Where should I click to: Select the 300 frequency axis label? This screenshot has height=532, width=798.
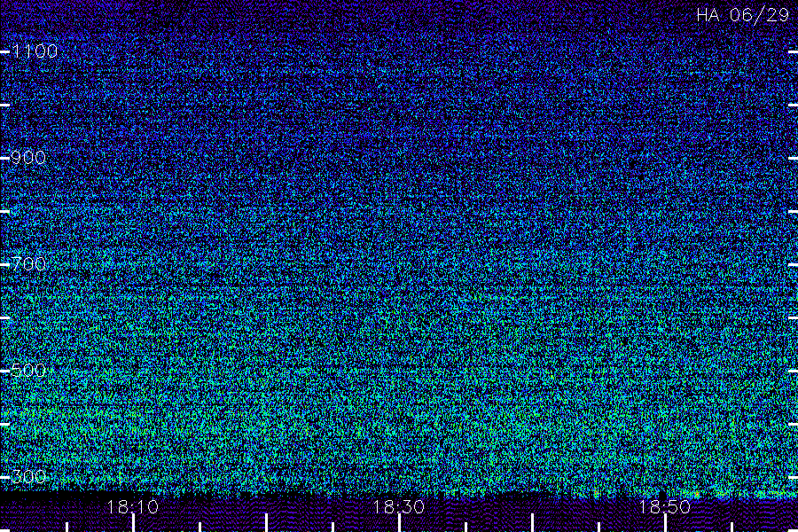point(28,476)
